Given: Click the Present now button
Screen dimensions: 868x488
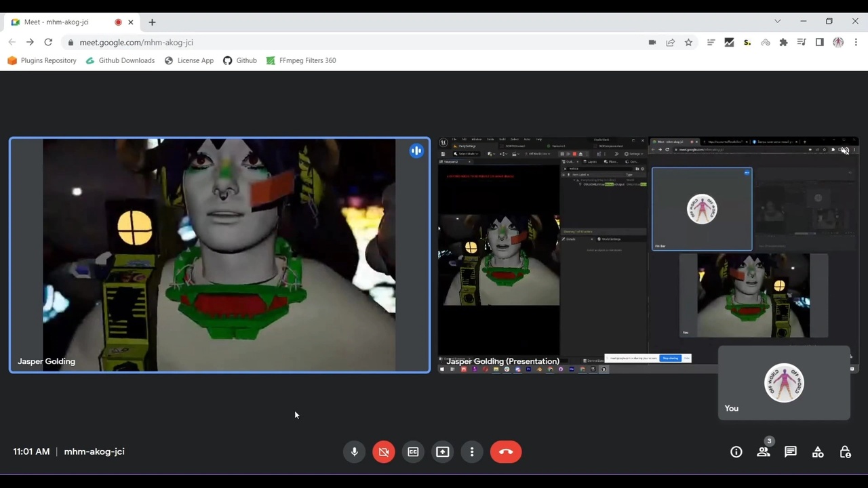Looking at the screenshot, I should click(443, 452).
